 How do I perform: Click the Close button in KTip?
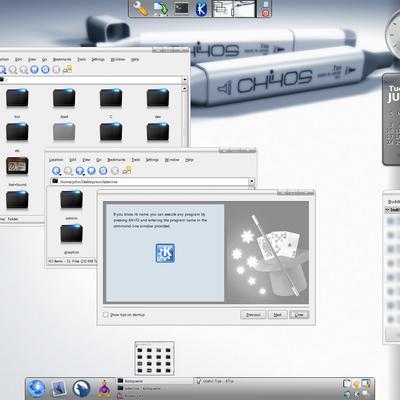coord(299,315)
